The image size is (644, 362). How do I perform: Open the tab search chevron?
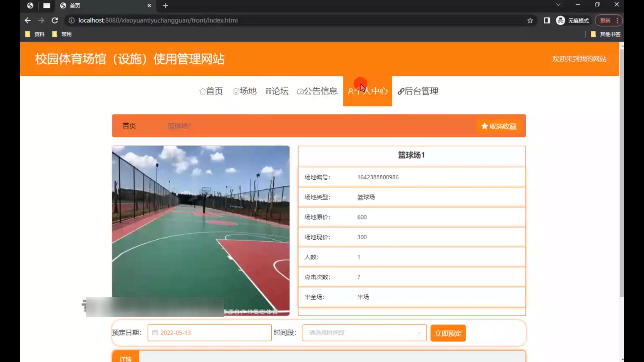click(558, 4)
